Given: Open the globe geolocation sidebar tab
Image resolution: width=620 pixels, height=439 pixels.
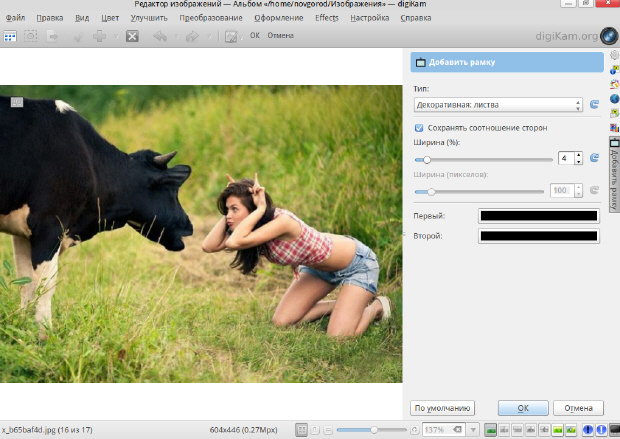Looking at the screenshot, I should pyautogui.click(x=614, y=98).
